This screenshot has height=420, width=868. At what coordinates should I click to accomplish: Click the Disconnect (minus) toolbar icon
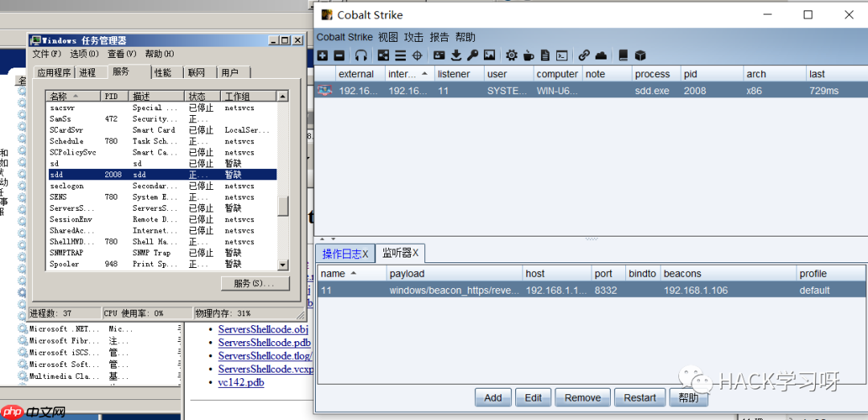[339, 56]
